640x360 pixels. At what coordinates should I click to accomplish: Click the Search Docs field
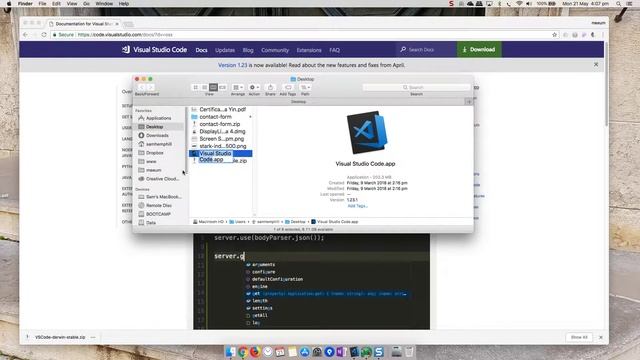click(426, 49)
